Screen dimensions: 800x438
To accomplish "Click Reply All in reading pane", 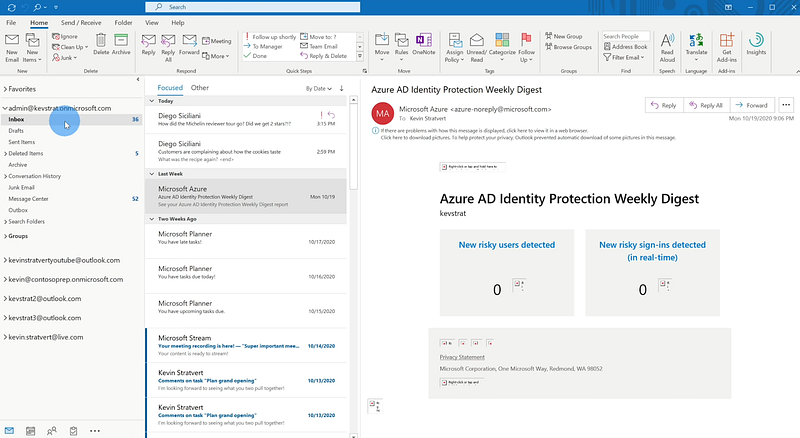I will pyautogui.click(x=706, y=105).
